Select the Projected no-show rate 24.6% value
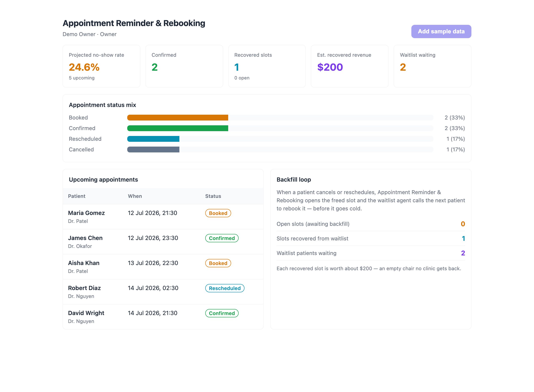534x392 pixels. coord(84,67)
